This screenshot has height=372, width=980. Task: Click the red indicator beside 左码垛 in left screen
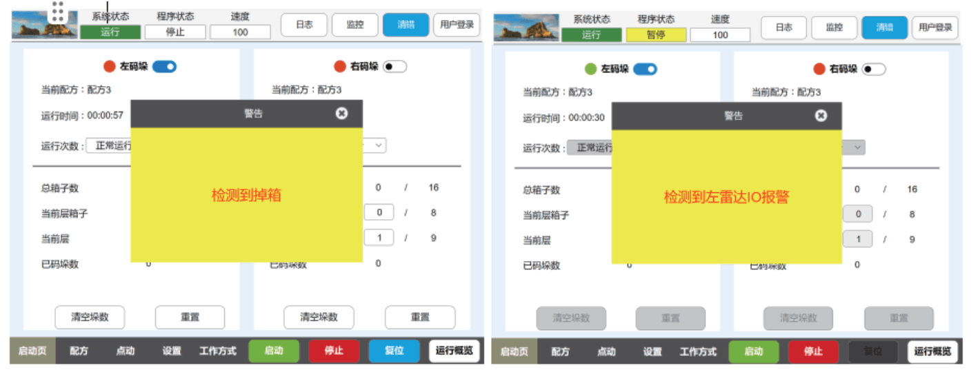(109, 67)
